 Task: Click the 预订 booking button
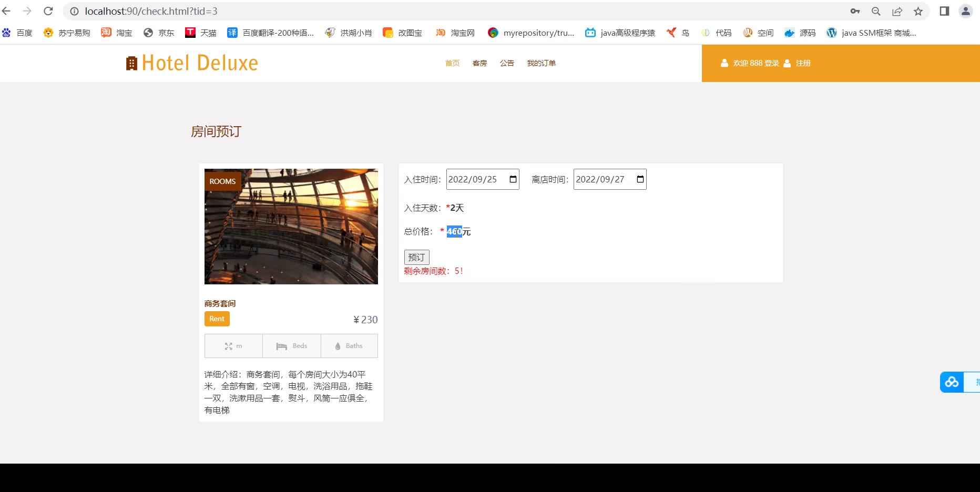[x=416, y=257]
